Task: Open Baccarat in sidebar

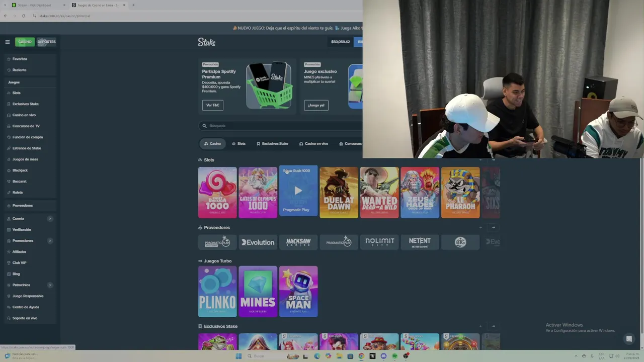Action: 19,182
